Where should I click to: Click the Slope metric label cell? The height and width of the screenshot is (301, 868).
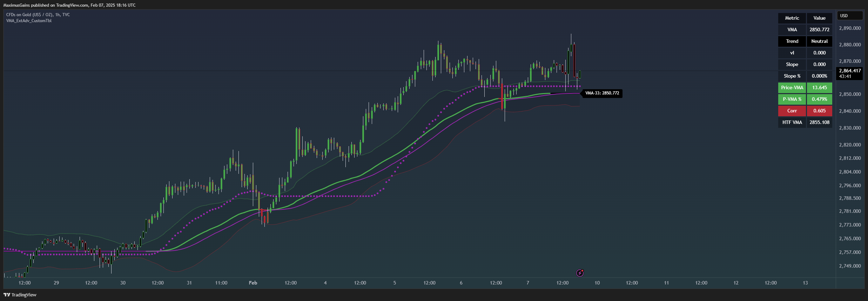pyautogui.click(x=792, y=64)
